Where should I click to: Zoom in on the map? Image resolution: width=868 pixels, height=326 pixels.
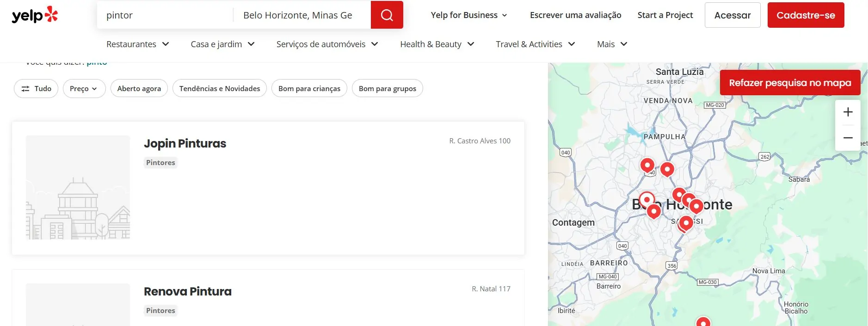click(x=848, y=112)
